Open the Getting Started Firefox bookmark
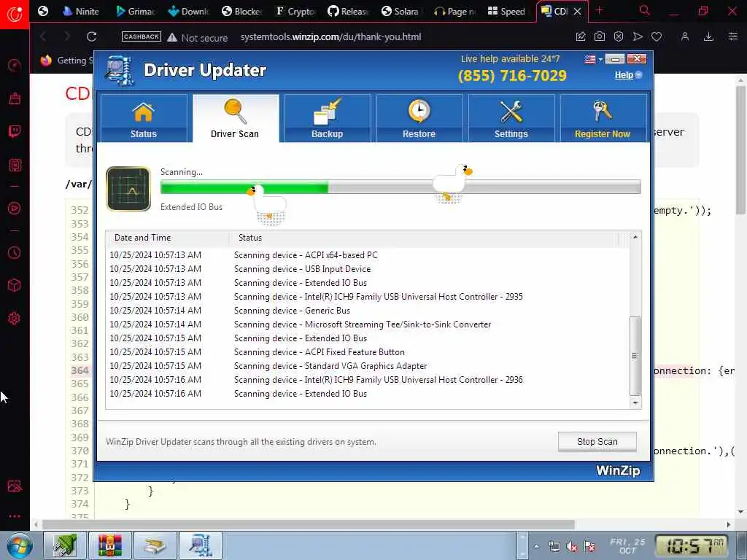This screenshot has height=560, width=747. click(x=66, y=61)
